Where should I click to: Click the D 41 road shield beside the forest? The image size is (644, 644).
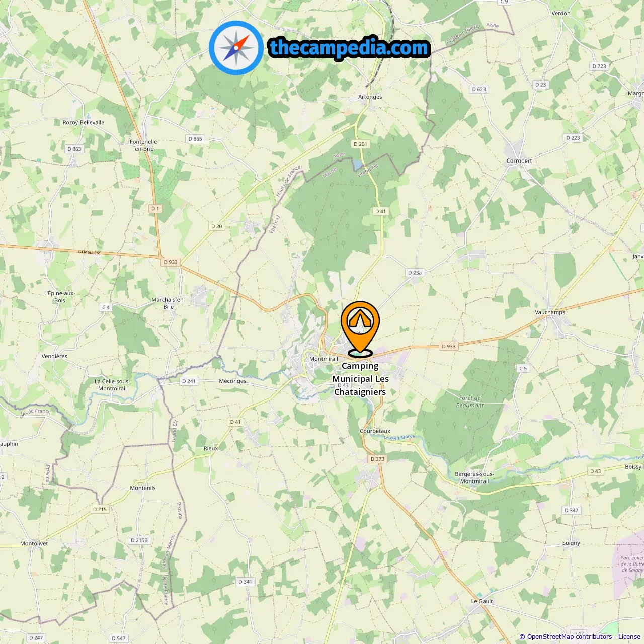coord(380,211)
